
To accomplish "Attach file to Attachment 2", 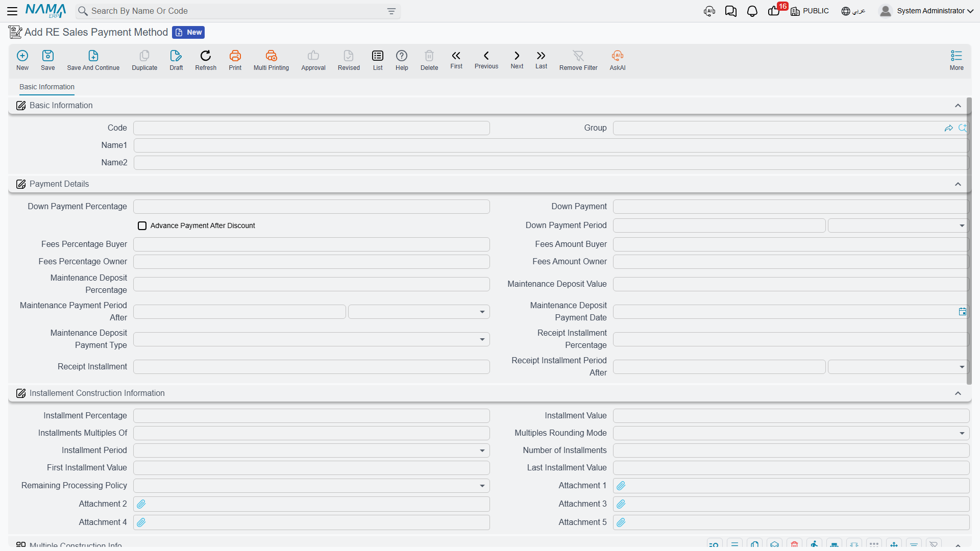I will pyautogui.click(x=141, y=504).
